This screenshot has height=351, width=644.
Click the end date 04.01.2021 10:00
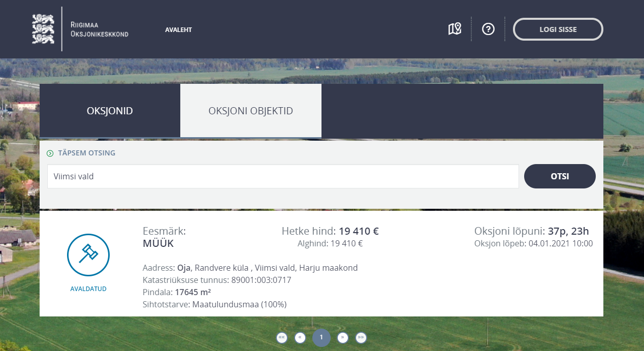point(561,243)
